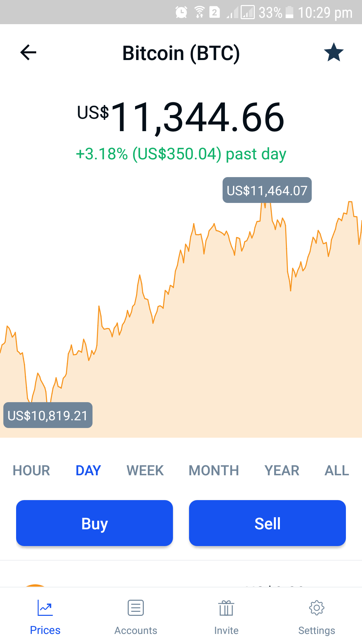Open the Settings gear icon
The height and width of the screenshot is (644, 362).
coord(317,608)
